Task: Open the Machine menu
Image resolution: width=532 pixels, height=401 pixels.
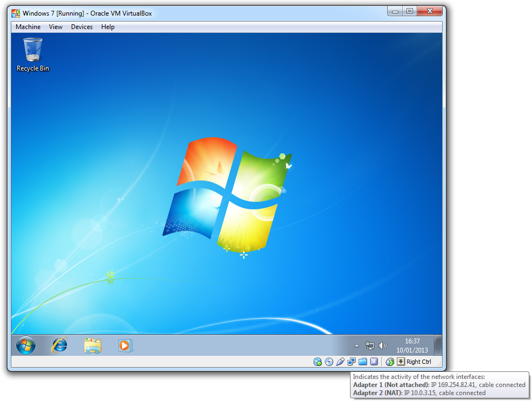Action: (28, 27)
